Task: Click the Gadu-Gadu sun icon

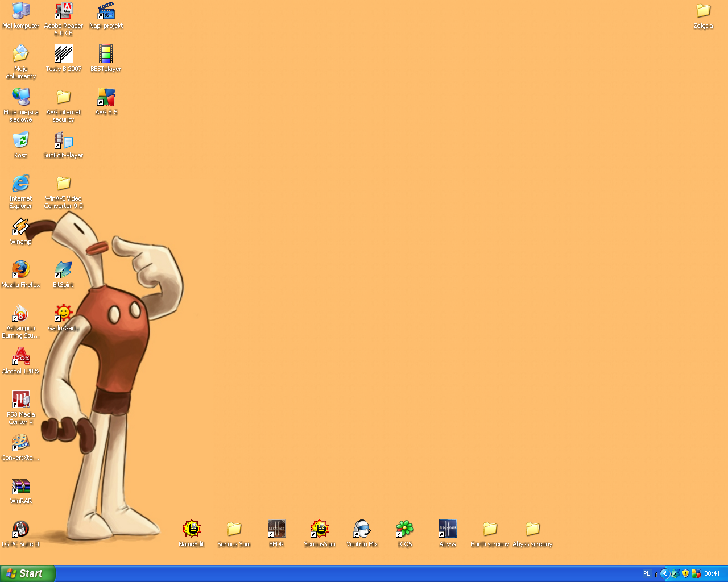Action: click(x=63, y=313)
